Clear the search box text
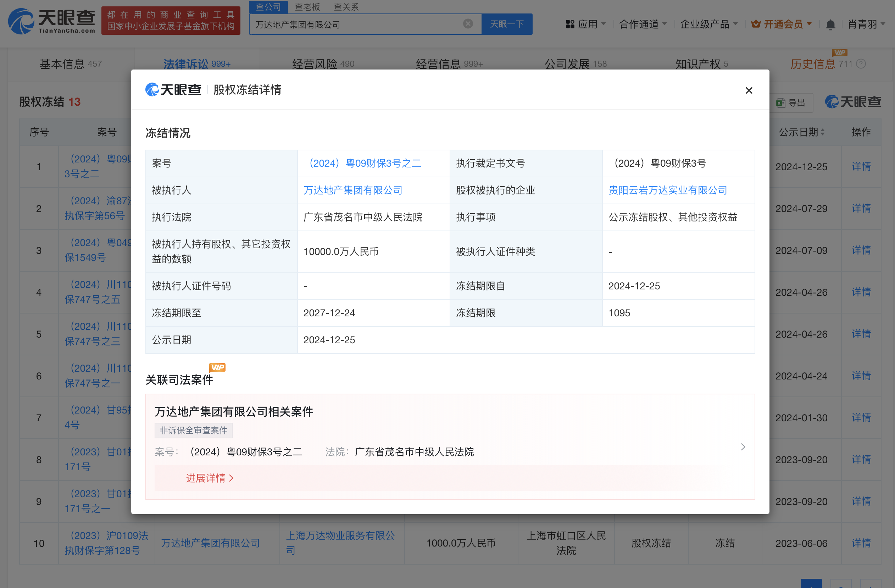 468,24
